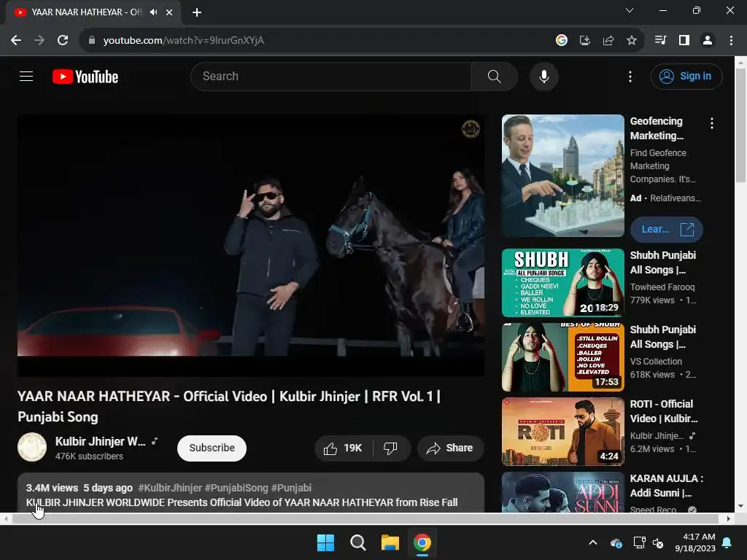Screen dimensions: 747x560
Task: Click Chrome icon in taskbar
Action: pyautogui.click(x=422, y=542)
